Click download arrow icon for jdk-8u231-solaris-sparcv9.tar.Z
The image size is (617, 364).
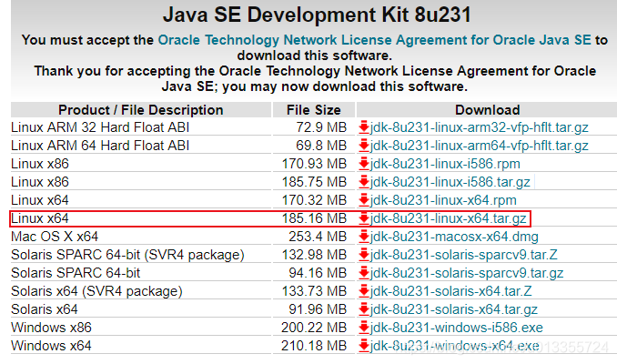point(364,255)
